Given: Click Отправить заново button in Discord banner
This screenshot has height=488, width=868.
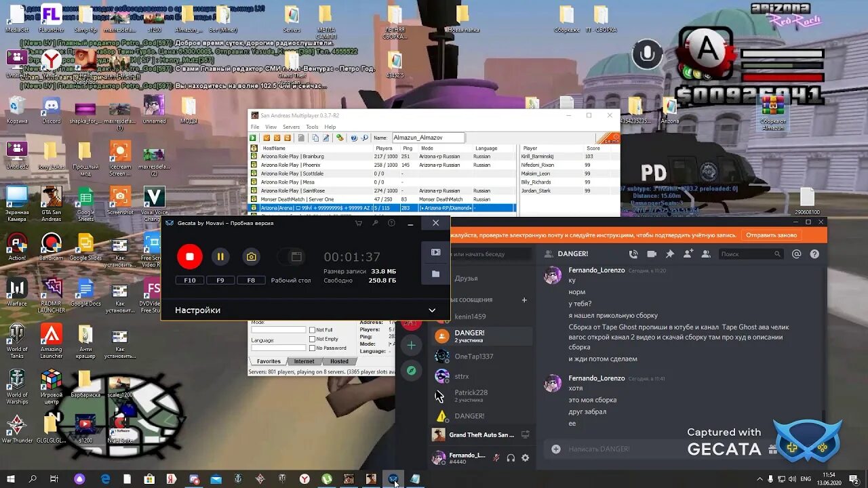Looking at the screenshot, I should tap(773, 235).
